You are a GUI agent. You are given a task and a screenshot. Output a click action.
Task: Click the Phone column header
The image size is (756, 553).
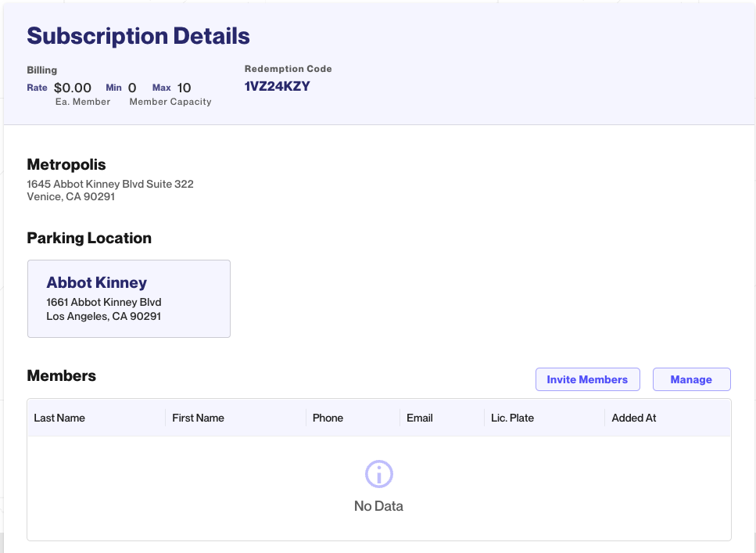(x=328, y=418)
